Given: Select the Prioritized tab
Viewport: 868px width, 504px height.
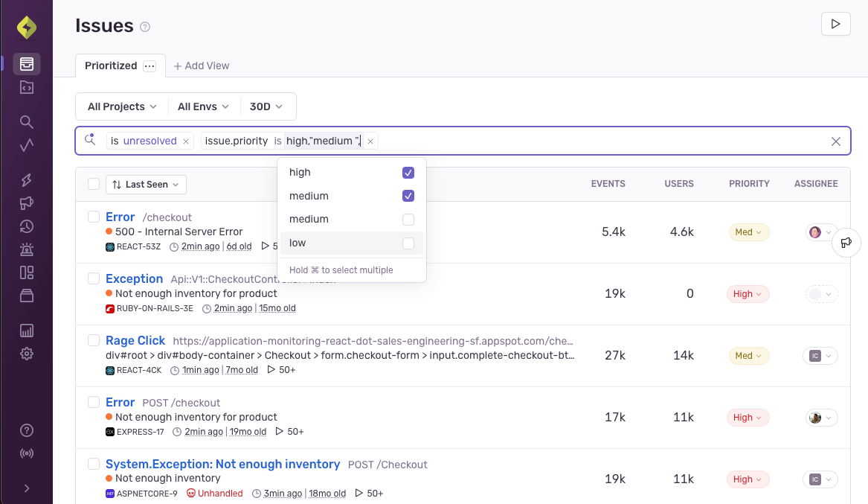Looking at the screenshot, I should coord(111,66).
